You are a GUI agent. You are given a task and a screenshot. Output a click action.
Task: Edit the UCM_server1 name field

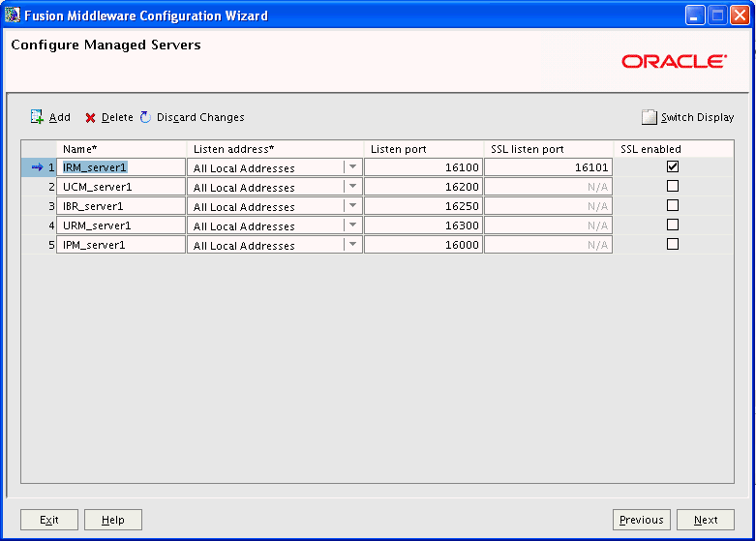click(121, 187)
